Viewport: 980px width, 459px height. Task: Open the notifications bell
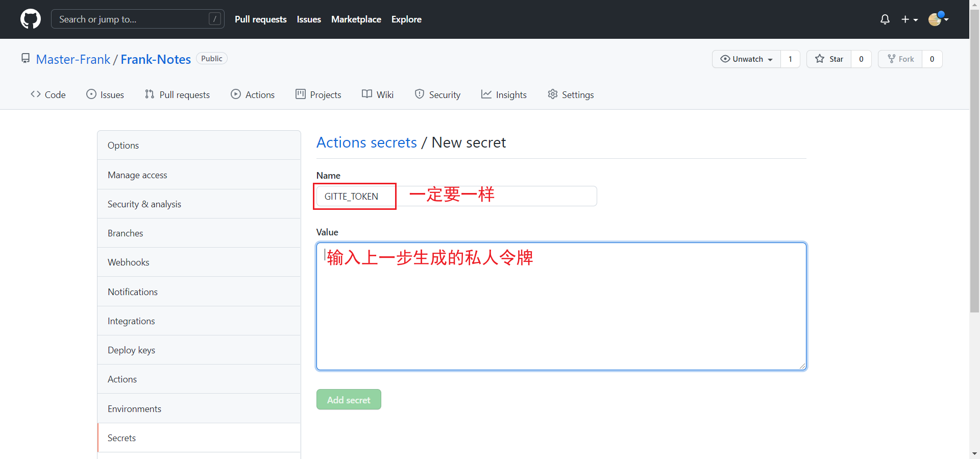tap(885, 19)
